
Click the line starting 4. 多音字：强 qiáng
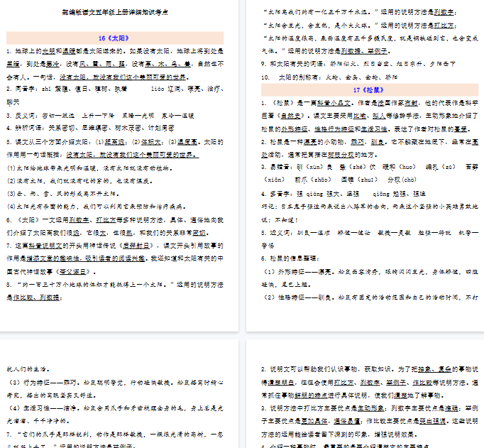pos(343,194)
